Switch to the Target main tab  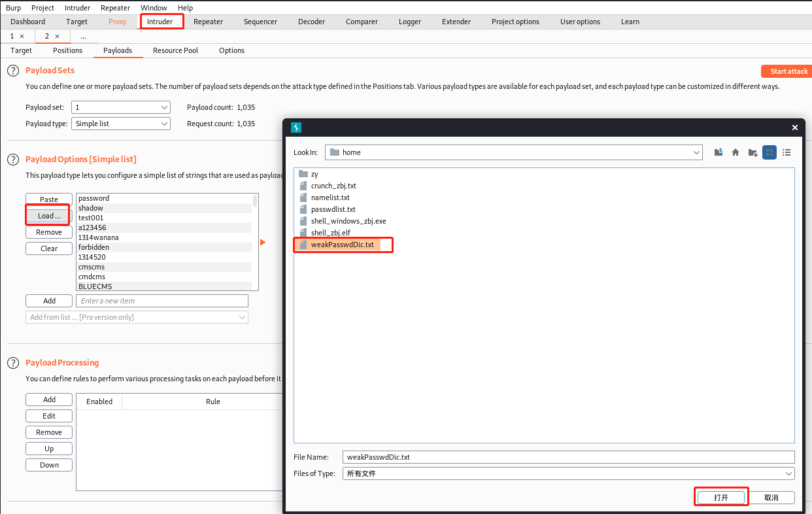(76, 22)
